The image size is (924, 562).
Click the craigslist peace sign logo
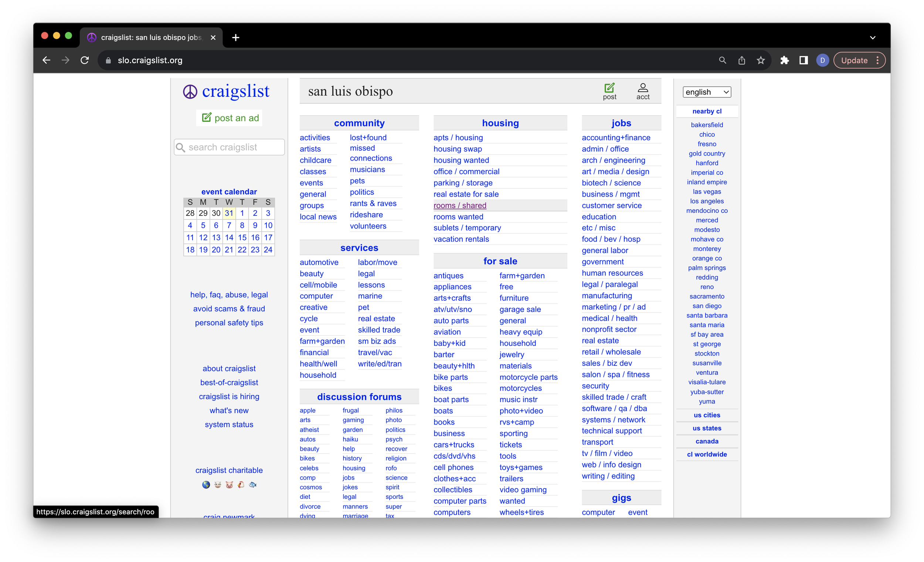coord(190,92)
